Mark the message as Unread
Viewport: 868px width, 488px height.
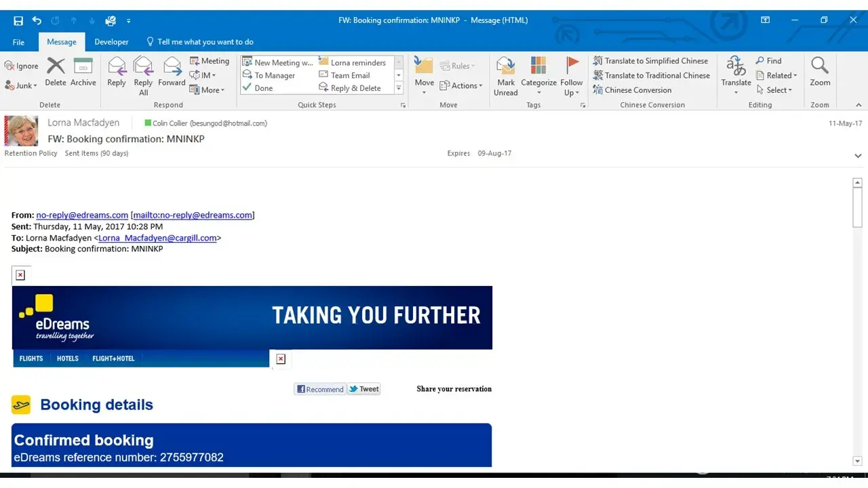point(505,66)
